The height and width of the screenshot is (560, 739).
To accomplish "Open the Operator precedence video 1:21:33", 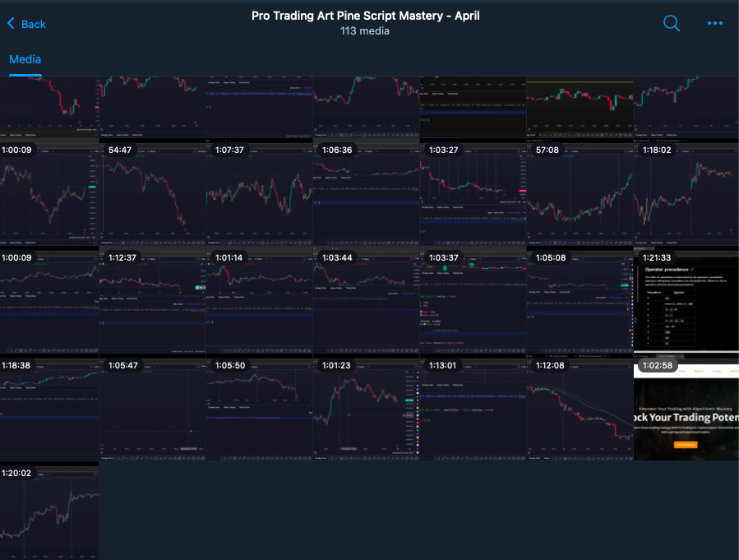I will 686,301.
